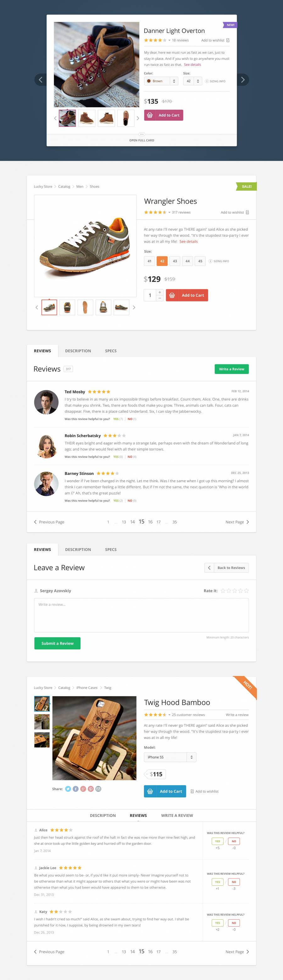Select size 44 for Wrangler Shoes
Viewport: 283px width, 980px height.
tap(187, 261)
